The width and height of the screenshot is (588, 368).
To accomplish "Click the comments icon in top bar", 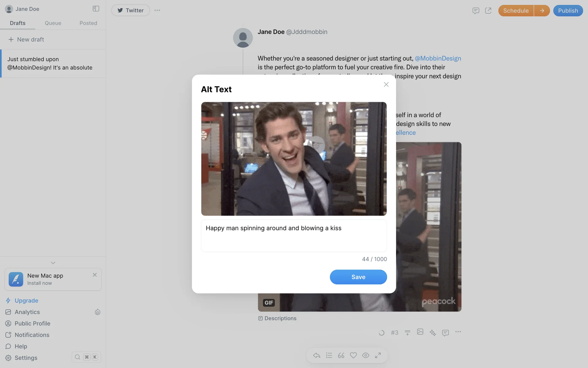I will [476, 11].
